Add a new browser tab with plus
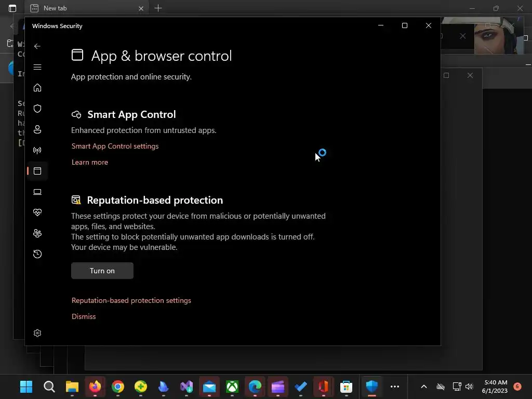This screenshot has height=399, width=532. 158,8
